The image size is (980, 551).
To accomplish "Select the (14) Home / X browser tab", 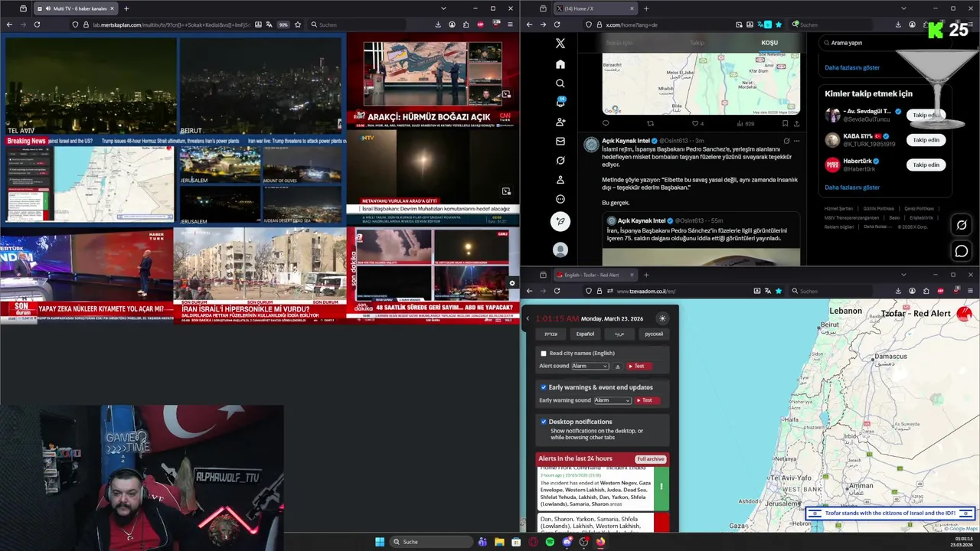I will click(x=594, y=8).
